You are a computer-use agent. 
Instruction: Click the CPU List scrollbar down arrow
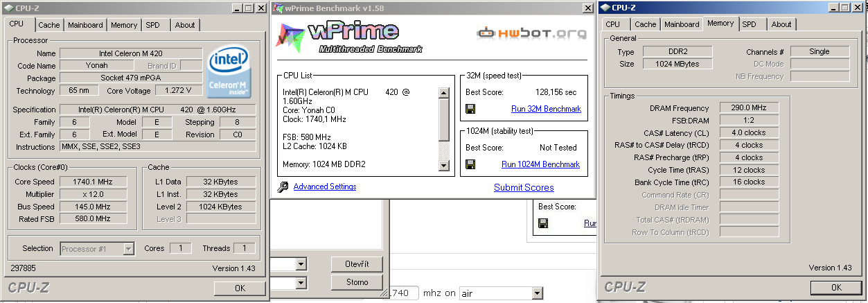(443, 165)
